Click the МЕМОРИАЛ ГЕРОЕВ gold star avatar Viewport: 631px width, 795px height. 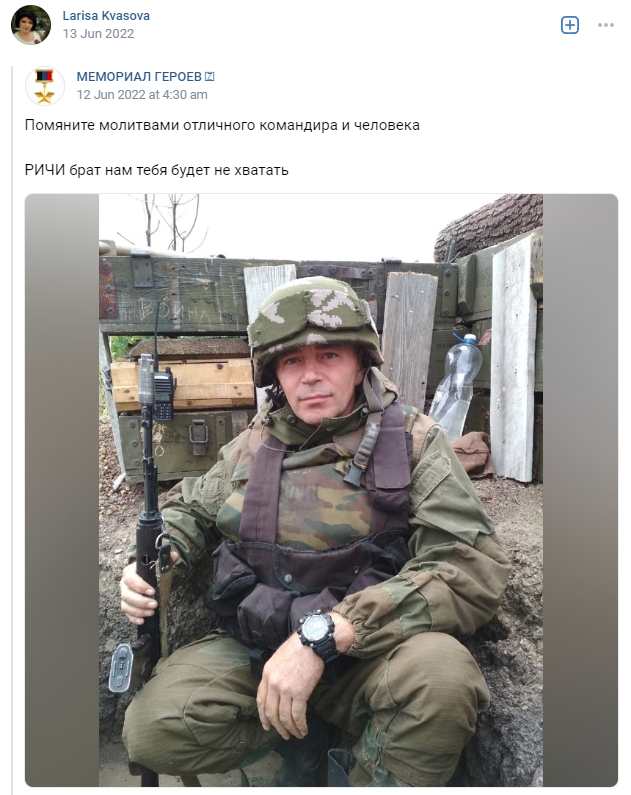tap(45, 86)
